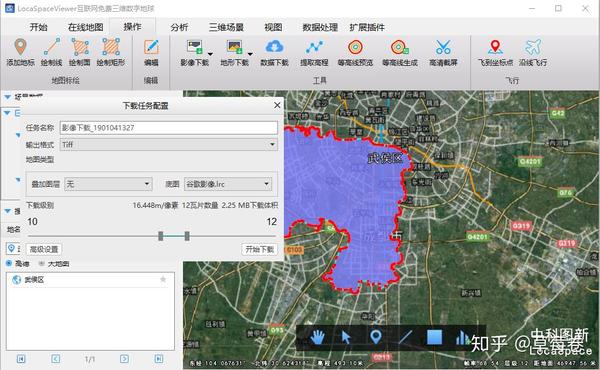Choose the 绘制线 line drawing tool
This screenshot has width=600, height=370.
[x=52, y=52]
